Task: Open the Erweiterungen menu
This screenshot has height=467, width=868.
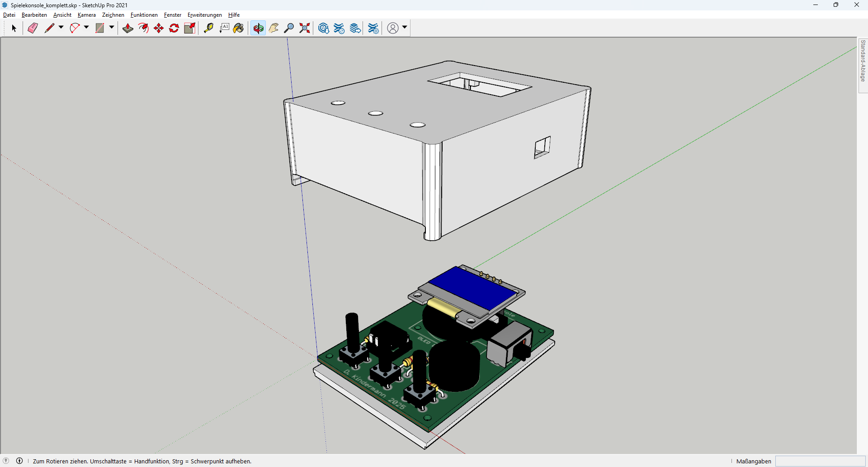Action: click(x=204, y=14)
